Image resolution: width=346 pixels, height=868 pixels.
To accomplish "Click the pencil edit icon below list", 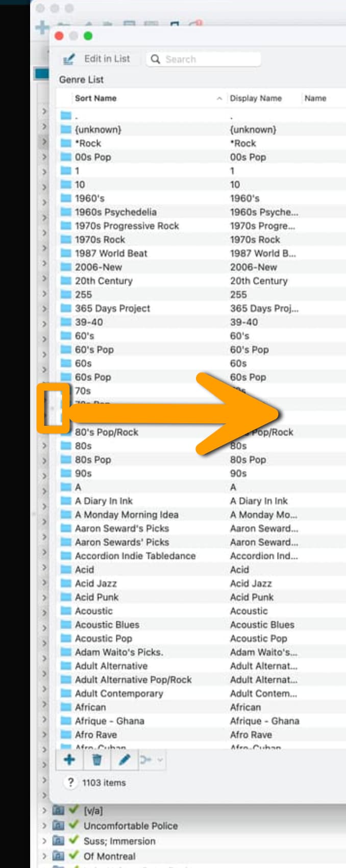I will click(x=124, y=760).
